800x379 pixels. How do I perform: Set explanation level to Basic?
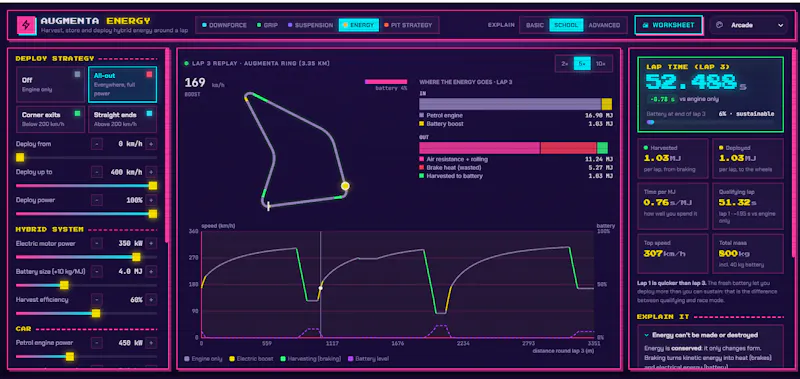[x=535, y=25]
